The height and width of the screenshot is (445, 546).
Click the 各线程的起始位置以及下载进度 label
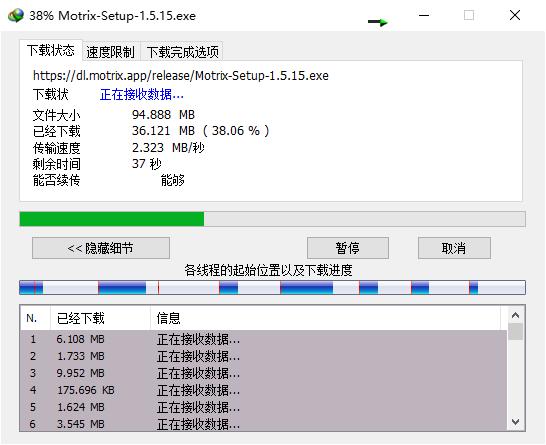coord(268,270)
